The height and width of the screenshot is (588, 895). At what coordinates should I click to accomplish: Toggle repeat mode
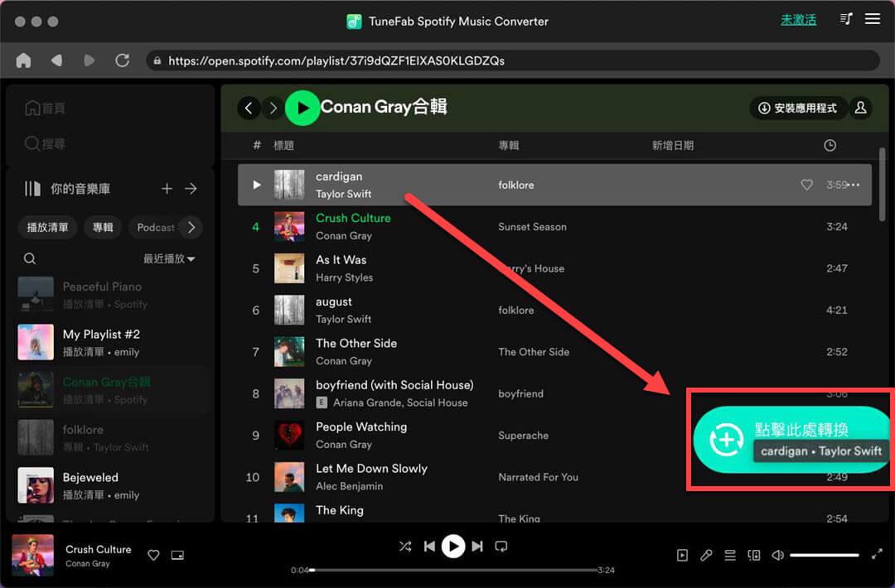(501, 547)
